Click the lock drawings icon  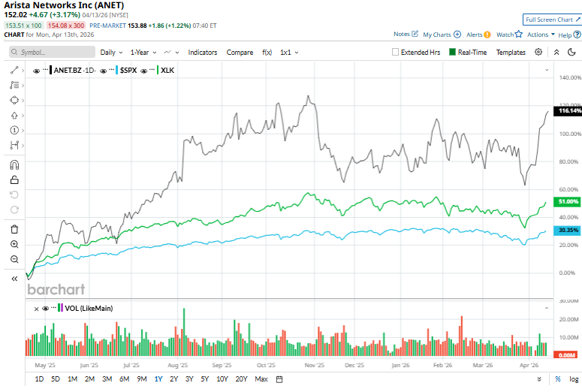pos(14,180)
